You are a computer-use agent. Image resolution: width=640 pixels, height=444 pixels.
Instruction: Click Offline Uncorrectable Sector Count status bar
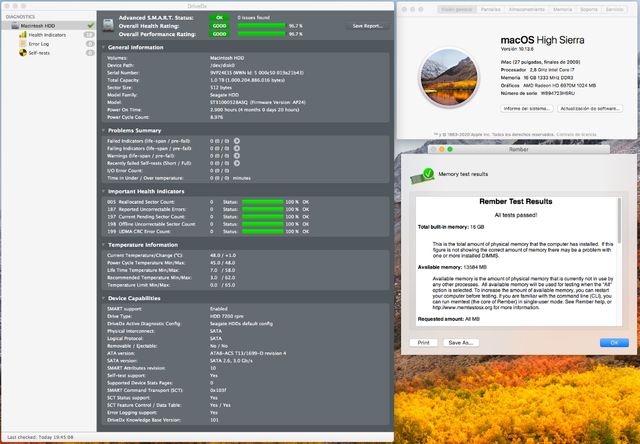[x=262, y=224]
